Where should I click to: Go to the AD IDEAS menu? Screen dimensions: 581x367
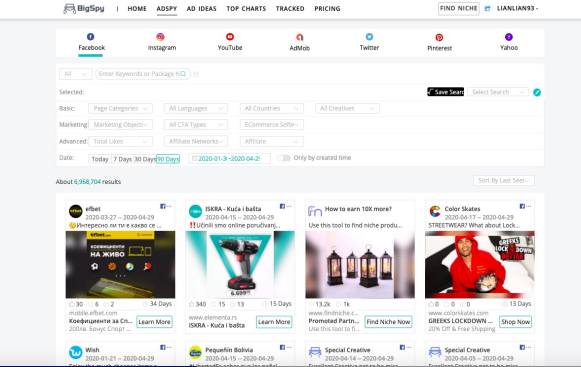202,9
